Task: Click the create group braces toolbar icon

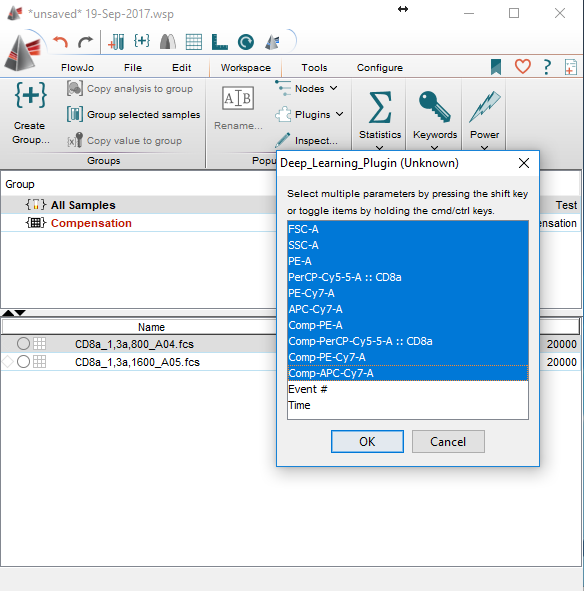Action: pyautogui.click(x=142, y=41)
